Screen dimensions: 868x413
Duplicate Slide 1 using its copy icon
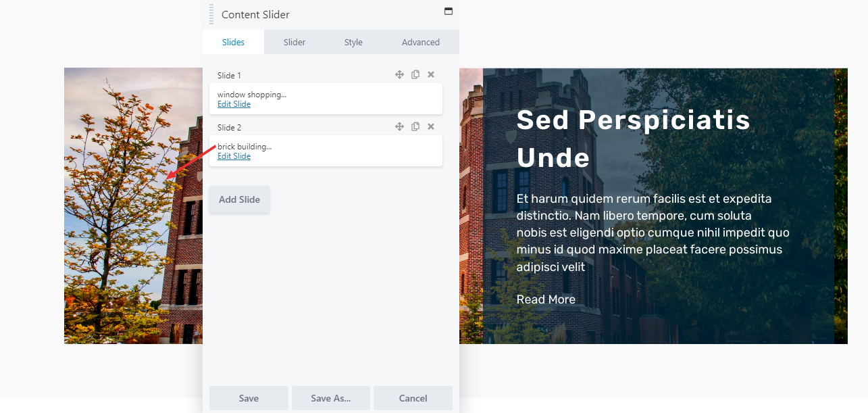coord(415,74)
